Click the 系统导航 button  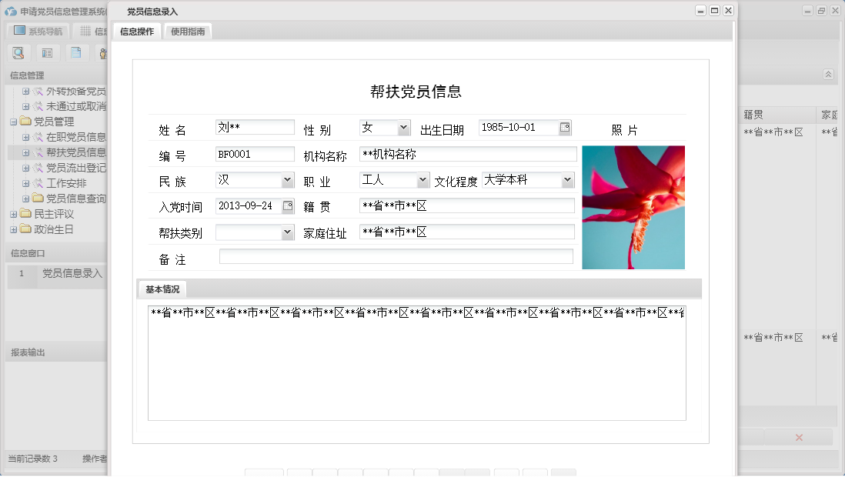pyautogui.click(x=37, y=30)
